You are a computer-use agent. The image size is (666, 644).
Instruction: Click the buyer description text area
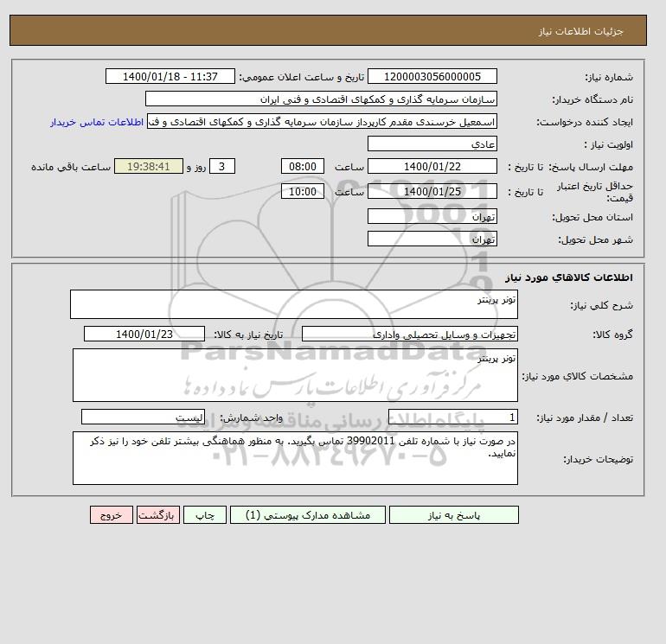click(295, 458)
